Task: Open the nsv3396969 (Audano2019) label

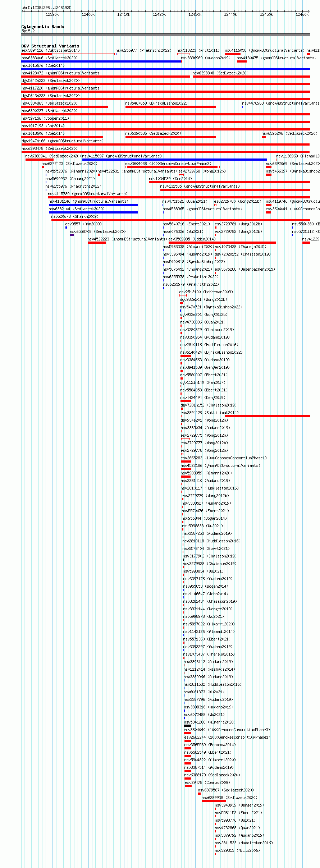Action: click(206, 58)
